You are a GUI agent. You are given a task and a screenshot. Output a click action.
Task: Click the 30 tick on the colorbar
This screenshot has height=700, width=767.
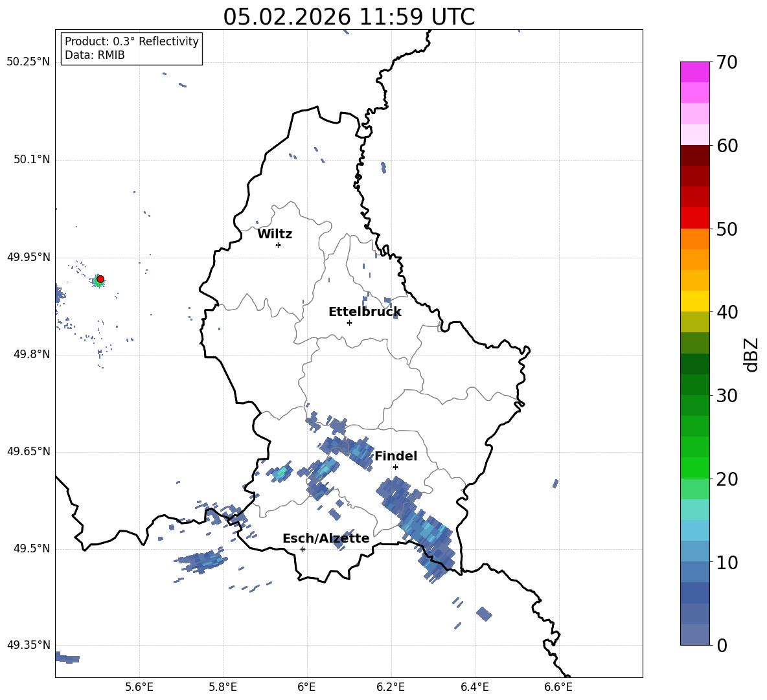tap(727, 396)
